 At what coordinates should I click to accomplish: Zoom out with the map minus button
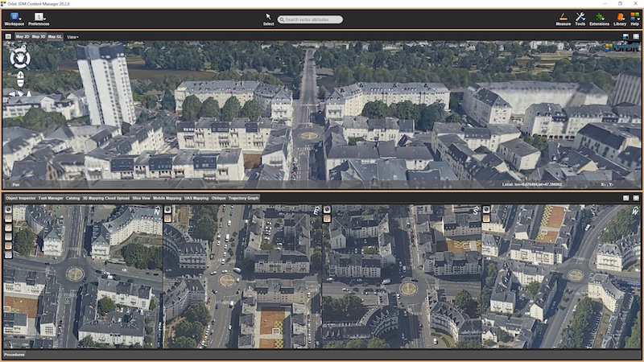click(20, 83)
